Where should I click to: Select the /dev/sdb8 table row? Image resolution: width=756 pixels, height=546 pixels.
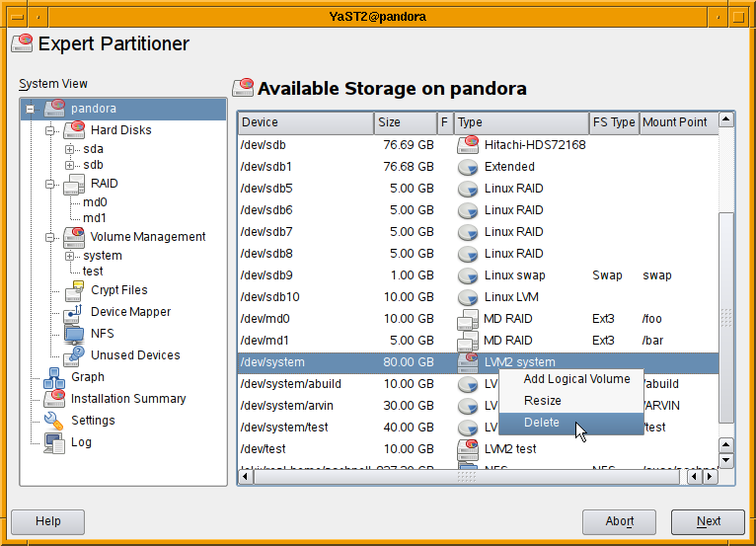[x=479, y=254]
